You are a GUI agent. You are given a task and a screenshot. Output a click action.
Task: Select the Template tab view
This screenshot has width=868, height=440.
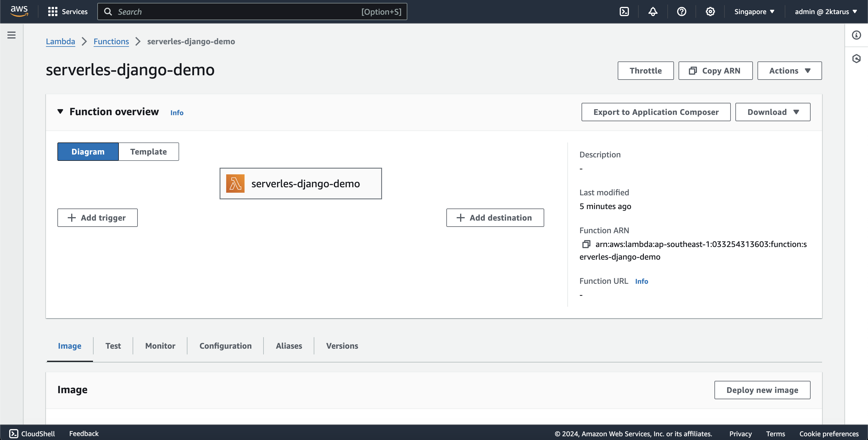149,151
